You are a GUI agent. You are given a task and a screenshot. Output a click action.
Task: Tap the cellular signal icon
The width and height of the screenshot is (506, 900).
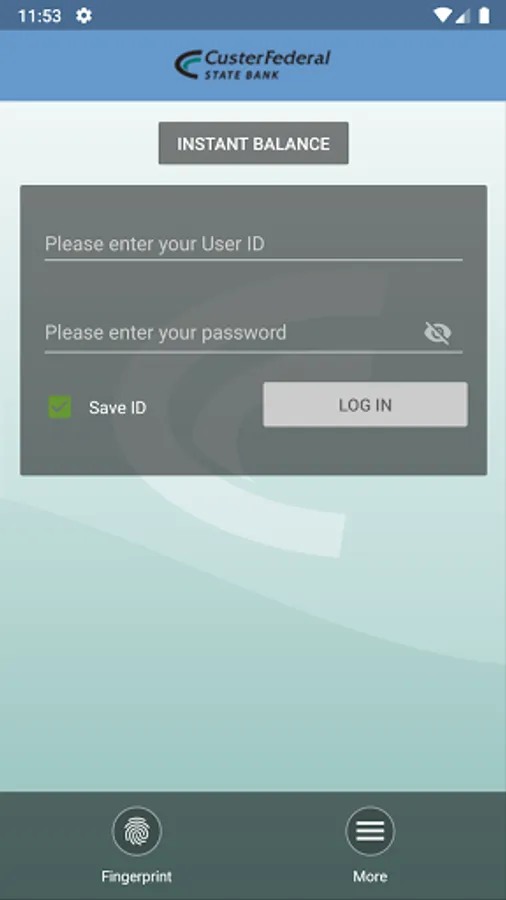click(463, 16)
